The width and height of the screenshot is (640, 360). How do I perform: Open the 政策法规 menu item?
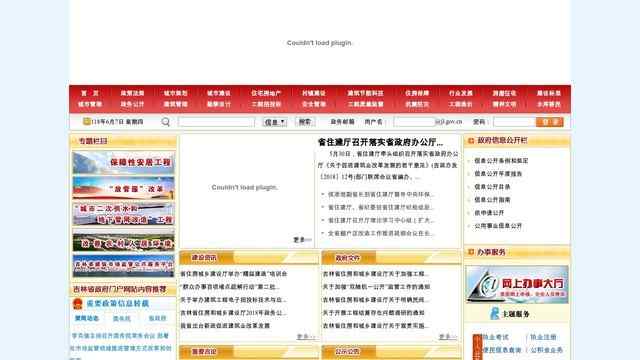pos(132,93)
